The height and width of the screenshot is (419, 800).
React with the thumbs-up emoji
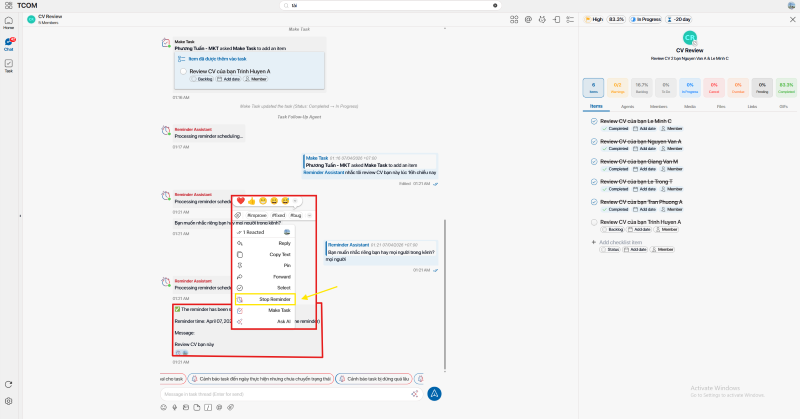click(252, 201)
